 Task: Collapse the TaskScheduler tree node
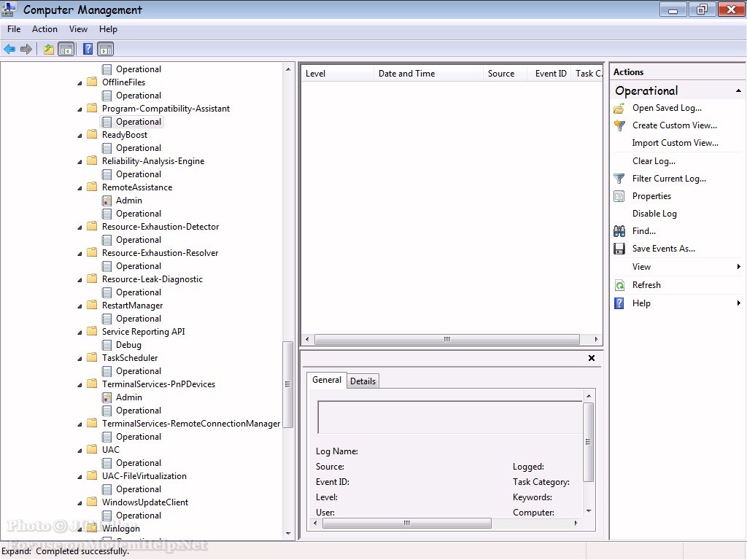(80, 358)
